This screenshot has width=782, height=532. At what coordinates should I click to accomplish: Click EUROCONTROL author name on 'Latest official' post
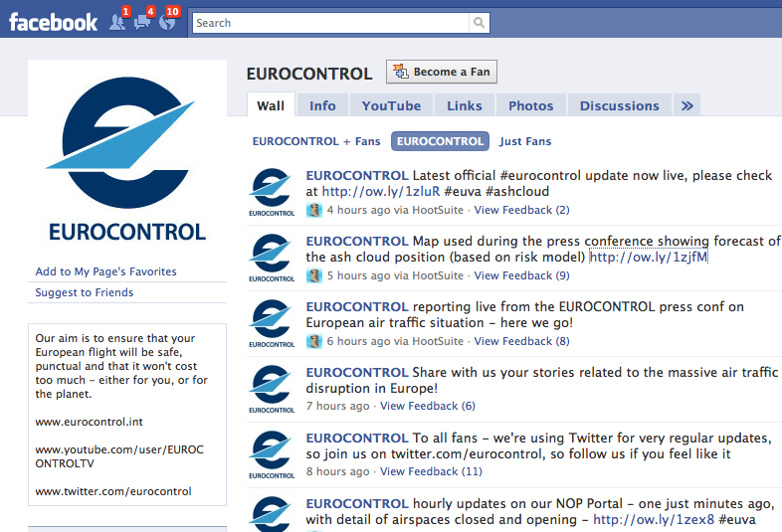tap(357, 175)
